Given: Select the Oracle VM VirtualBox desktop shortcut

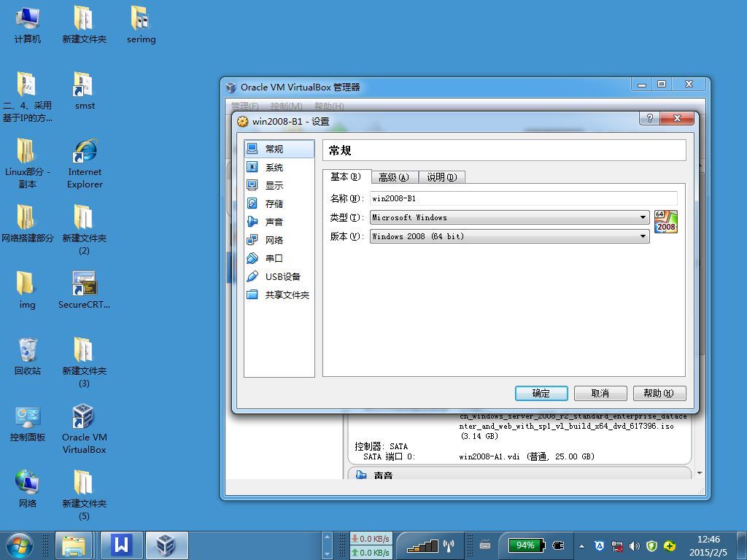Looking at the screenshot, I should click(x=85, y=429).
